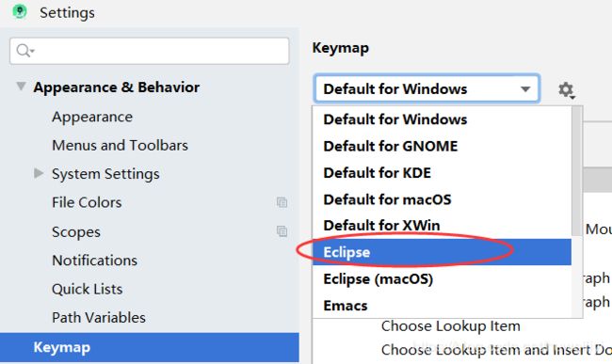This screenshot has width=612, height=364.
Task: Open the Menus and Toolbars settings page
Action: pyautogui.click(x=121, y=146)
